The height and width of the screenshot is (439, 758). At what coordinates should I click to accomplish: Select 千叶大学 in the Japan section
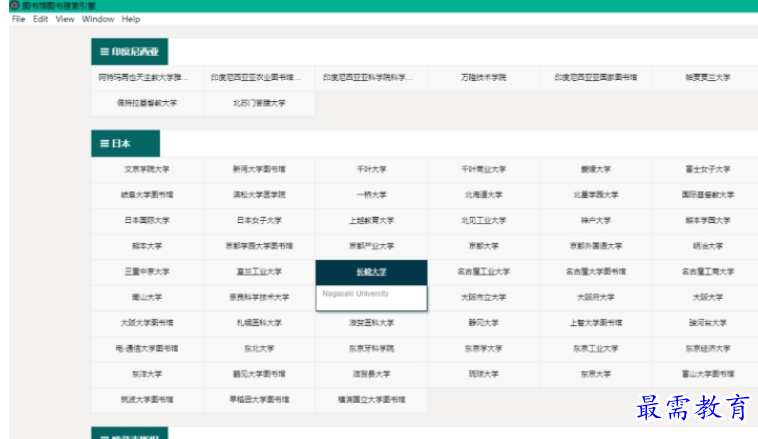tap(371, 170)
